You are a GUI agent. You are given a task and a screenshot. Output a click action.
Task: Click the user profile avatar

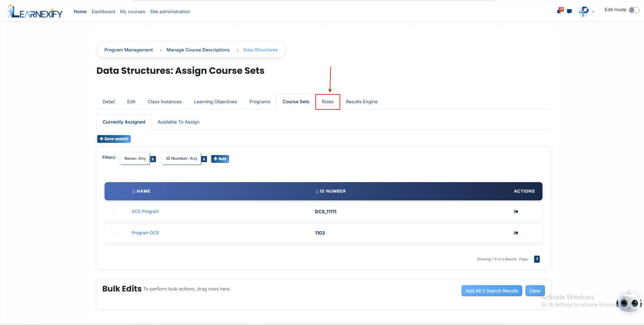pyautogui.click(x=584, y=12)
